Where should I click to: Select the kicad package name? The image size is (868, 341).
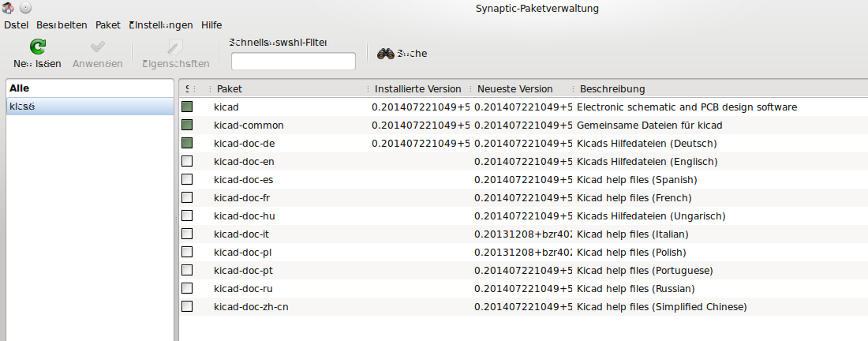coord(226,107)
